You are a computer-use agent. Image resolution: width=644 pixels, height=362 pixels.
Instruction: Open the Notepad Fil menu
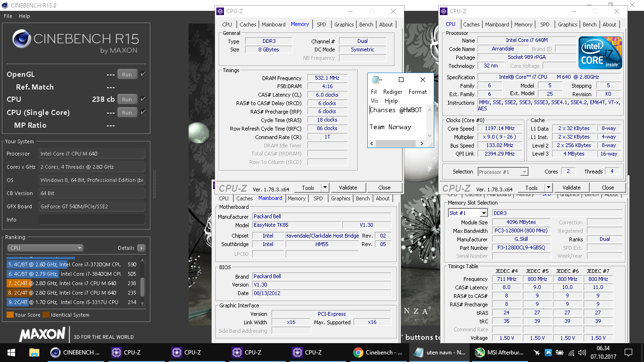point(374,92)
